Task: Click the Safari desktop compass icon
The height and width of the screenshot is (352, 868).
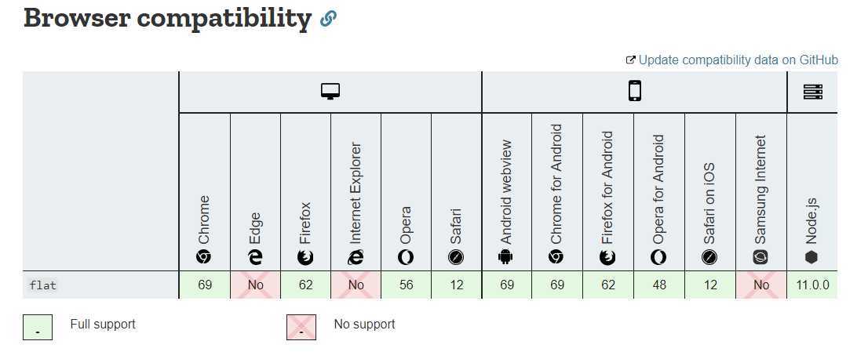Action: pyautogui.click(x=456, y=257)
